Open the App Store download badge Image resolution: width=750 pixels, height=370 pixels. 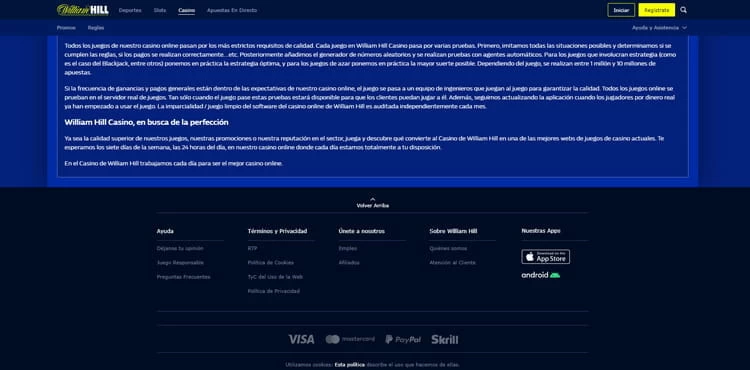(x=545, y=257)
